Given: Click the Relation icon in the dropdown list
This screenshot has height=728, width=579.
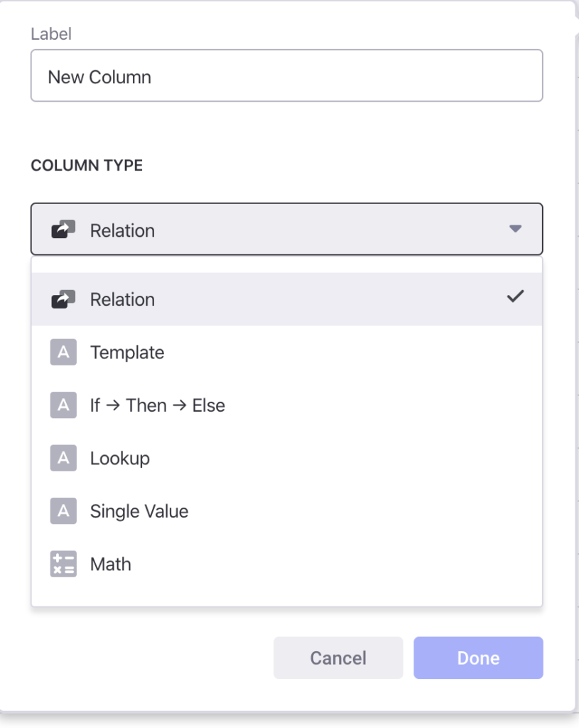Looking at the screenshot, I should (x=63, y=299).
